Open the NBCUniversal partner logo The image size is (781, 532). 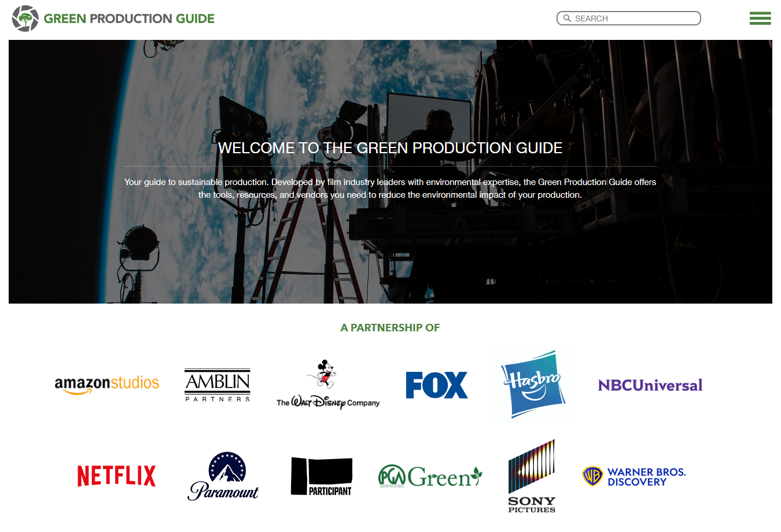650,385
